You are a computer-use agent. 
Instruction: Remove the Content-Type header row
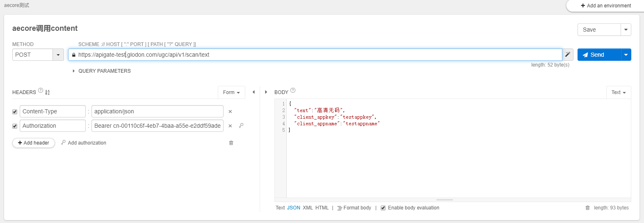pos(230,112)
